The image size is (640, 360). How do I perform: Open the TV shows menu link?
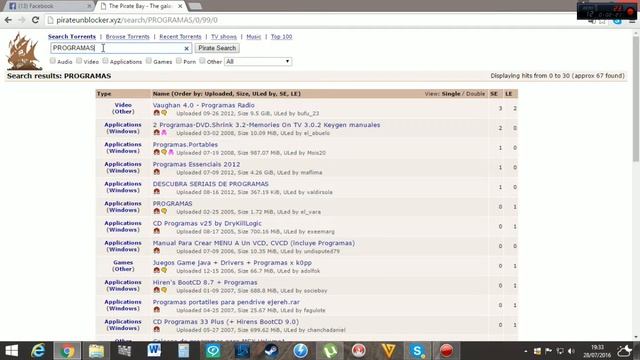point(224,37)
